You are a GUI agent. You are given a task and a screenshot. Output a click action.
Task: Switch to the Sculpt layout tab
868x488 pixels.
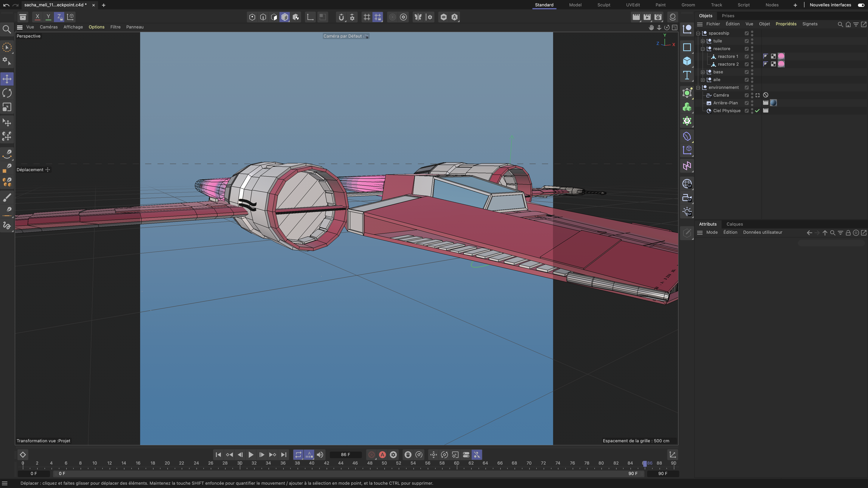(604, 5)
